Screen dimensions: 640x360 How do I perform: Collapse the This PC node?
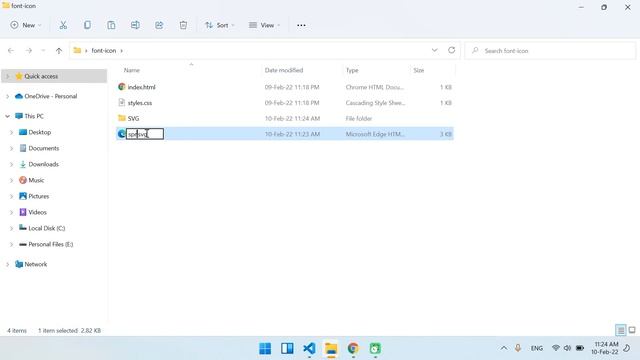7,116
